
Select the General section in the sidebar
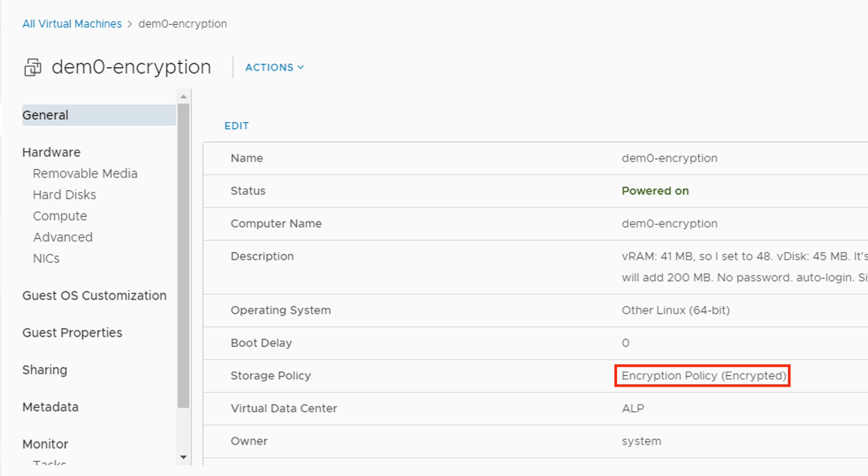click(46, 115)
